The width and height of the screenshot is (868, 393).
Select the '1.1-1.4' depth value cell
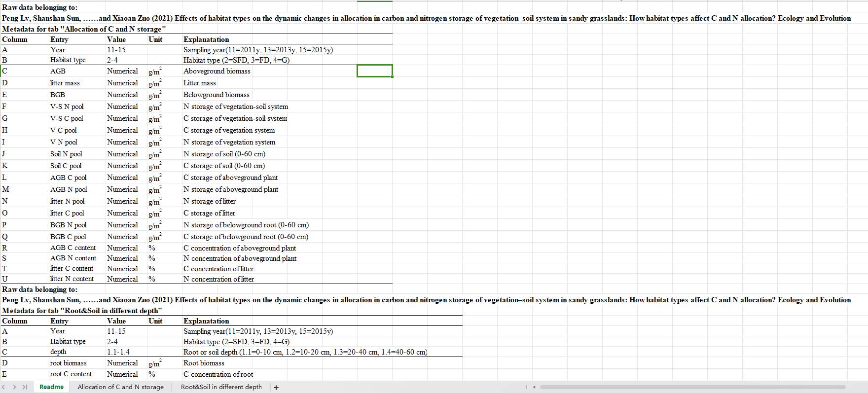(118, 352)
